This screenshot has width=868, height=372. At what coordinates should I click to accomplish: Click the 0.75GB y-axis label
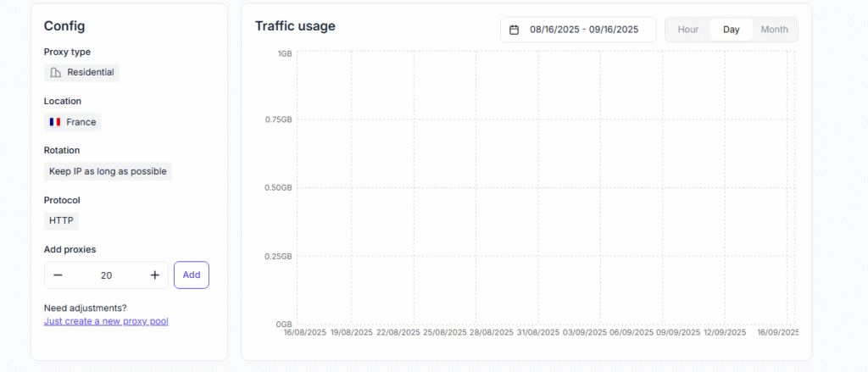pos(279,119)
